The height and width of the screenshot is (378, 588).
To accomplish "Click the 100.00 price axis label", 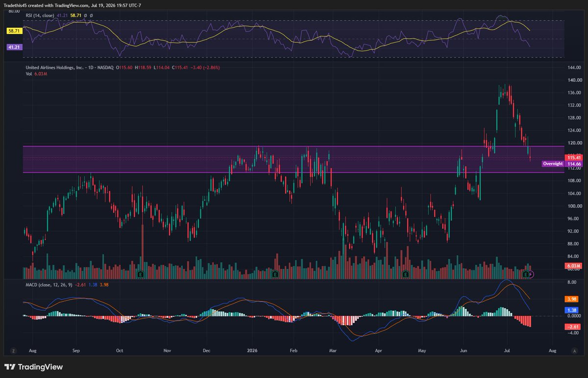I will [574, 206].
